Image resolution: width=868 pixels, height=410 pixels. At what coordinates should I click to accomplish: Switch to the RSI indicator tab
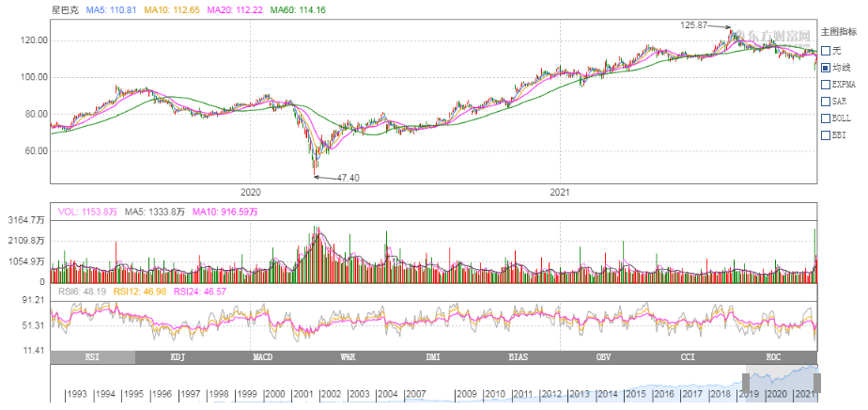click(92, 357)
